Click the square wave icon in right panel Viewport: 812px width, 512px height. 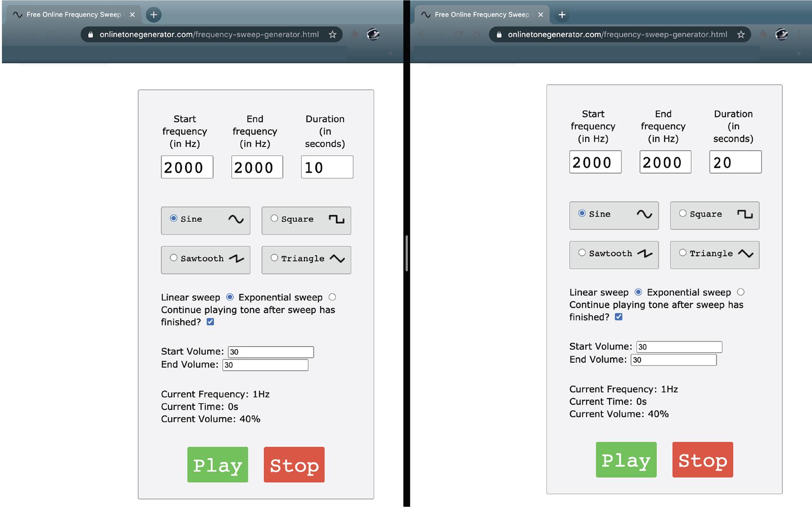pyautogui.click(x=745, y=214)
